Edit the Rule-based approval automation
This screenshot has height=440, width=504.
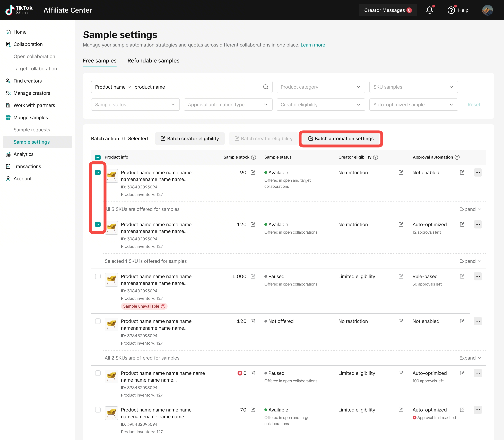[462, 276]
